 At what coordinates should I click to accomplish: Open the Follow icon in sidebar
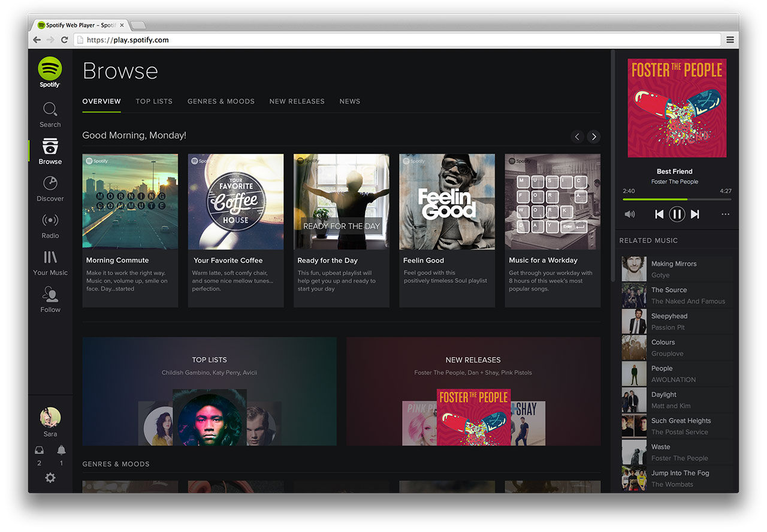(x=50, y=294)
